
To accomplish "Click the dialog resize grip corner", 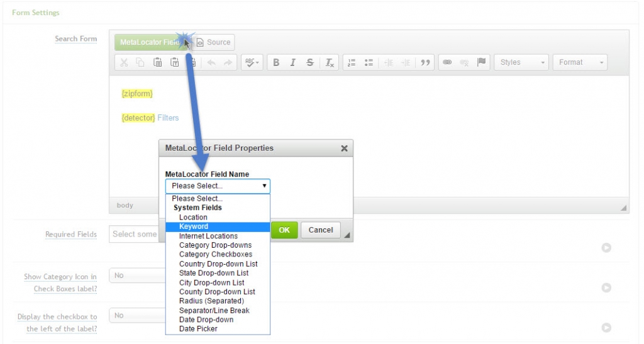I will point(347,235).
